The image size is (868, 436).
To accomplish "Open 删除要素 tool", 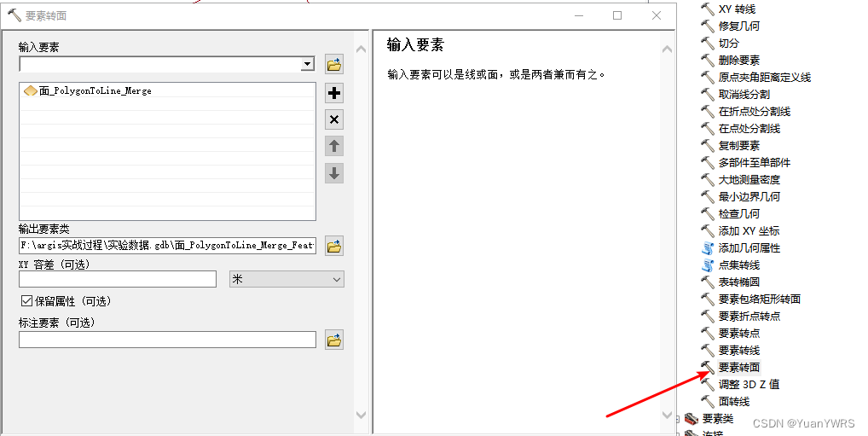I will click(738, 61).
